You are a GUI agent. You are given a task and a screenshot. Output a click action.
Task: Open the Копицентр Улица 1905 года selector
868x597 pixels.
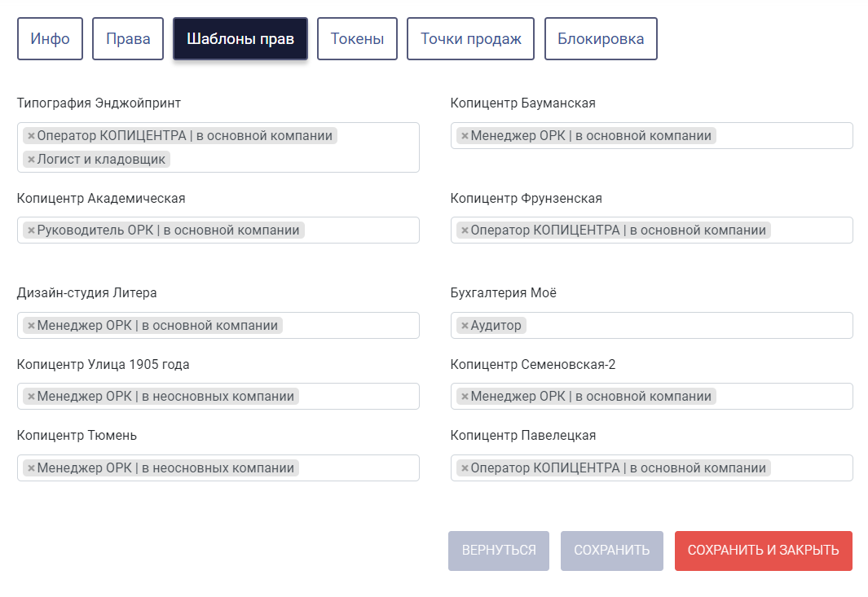coord(218,396)
